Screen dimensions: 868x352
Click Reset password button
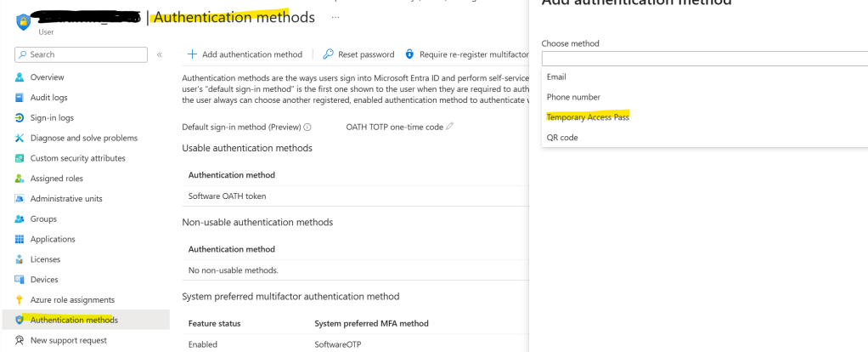pyautogui.click(x=358, y=54)
